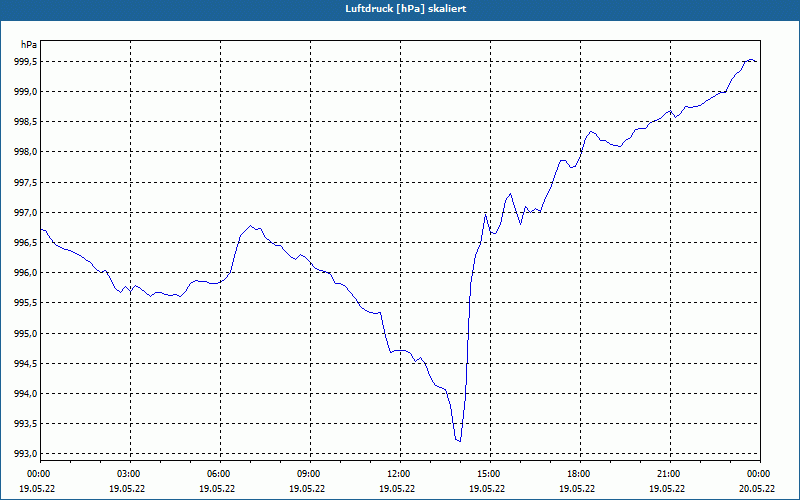
Task: Select the 997,5 y-axis label
Action: [x=26, y=183]
